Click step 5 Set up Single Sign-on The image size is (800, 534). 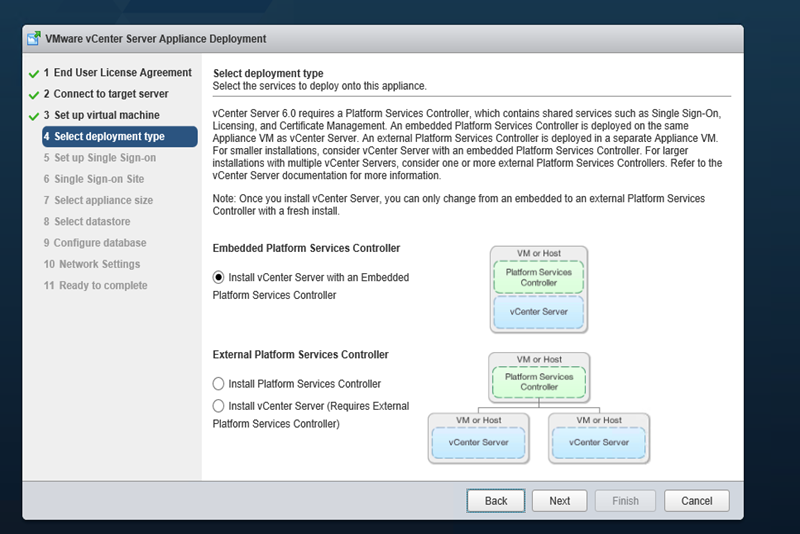pyautogui.click(x=99, y=158)
